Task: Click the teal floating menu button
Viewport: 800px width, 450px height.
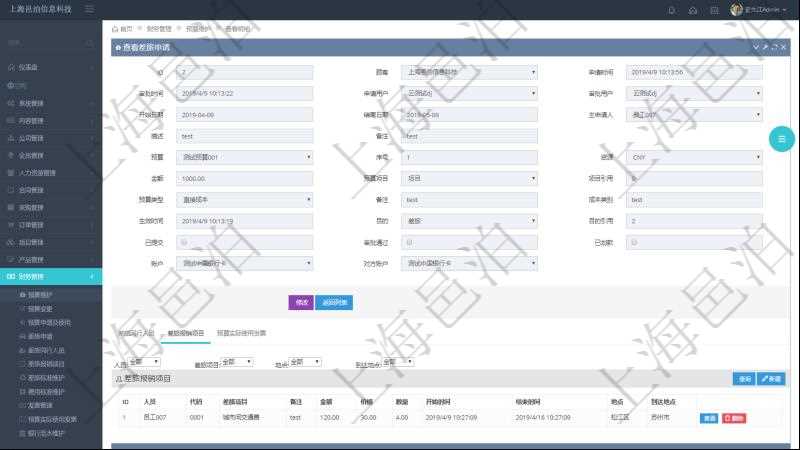Action: [781, 139]
